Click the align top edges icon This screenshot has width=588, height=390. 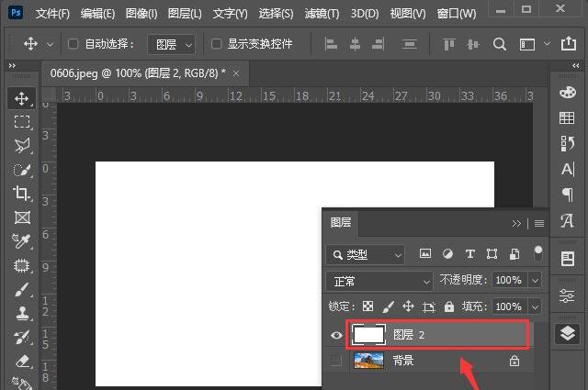[448, 44]
